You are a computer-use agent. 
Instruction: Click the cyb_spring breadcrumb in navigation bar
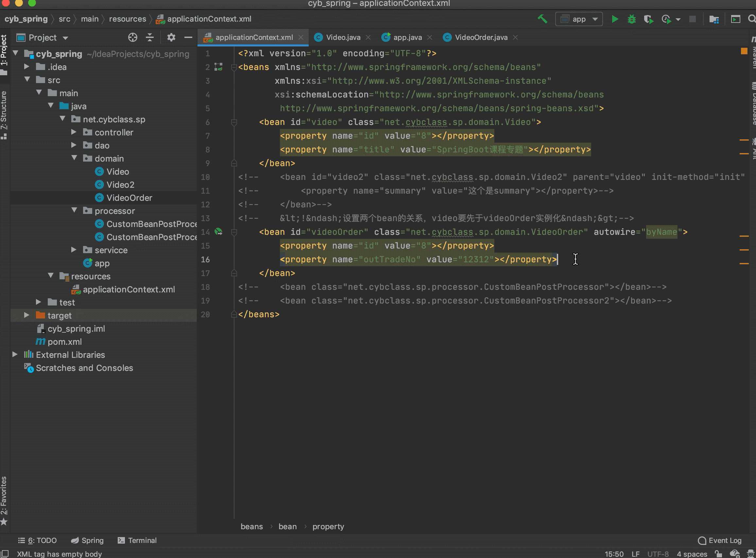(26, 19)
